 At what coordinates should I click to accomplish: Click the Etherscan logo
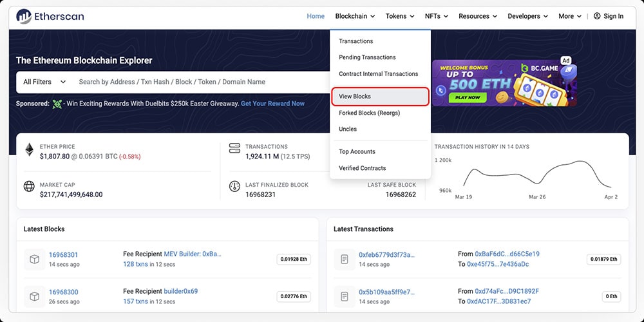coord(50,16)
